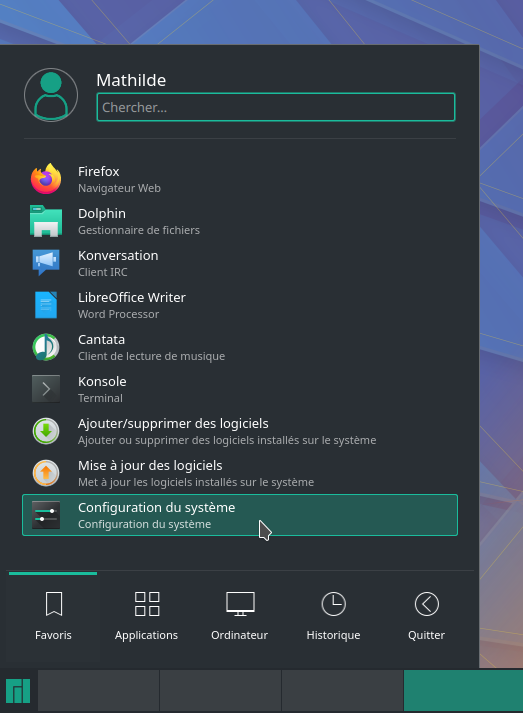Select the highlighted green pager desktop
This screenshot has height=713, width=523.
(463, 690)
